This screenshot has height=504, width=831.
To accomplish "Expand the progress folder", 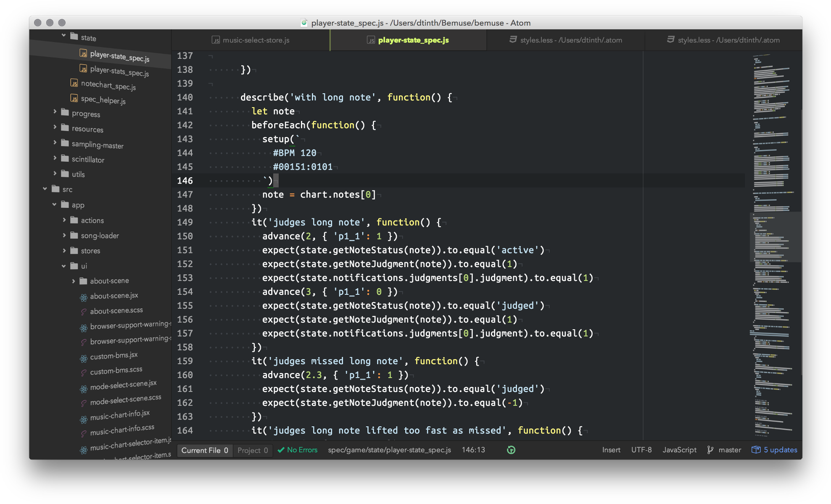I will (x=55, y=112).
